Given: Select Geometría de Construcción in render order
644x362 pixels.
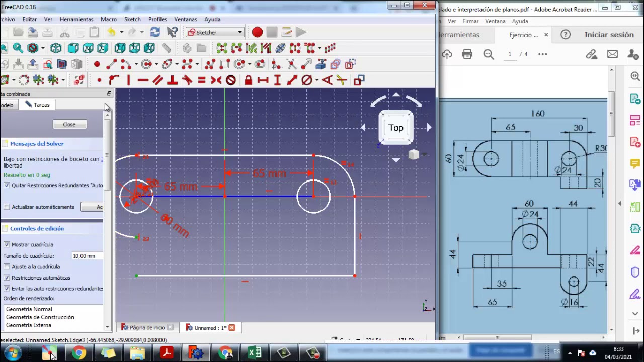Looking at the screenshot, I should point(40,317).
